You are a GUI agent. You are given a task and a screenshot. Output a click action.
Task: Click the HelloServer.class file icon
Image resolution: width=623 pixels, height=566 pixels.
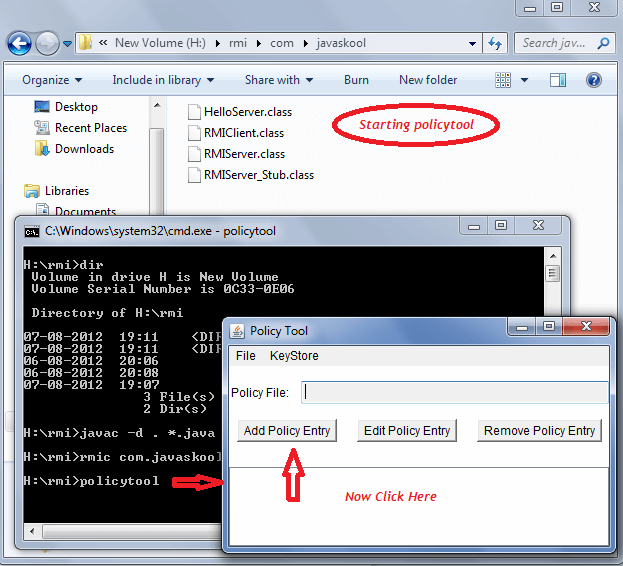tap(195, 112)
